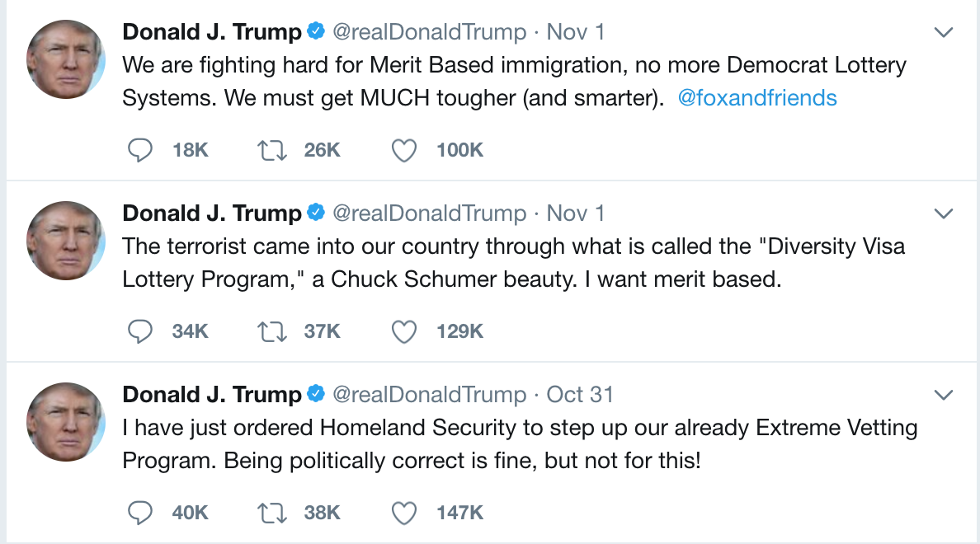Like the Extreme Vetting tweet

click(x=403, y=513)
